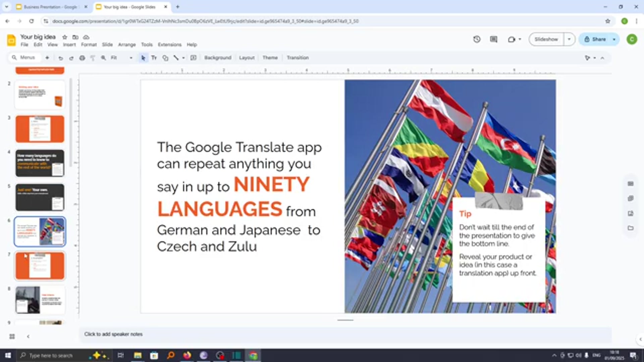The width and height of the screenshot is (644, 362).
Task: Switch to the Business Presentation tab
Action: (50, 7)
